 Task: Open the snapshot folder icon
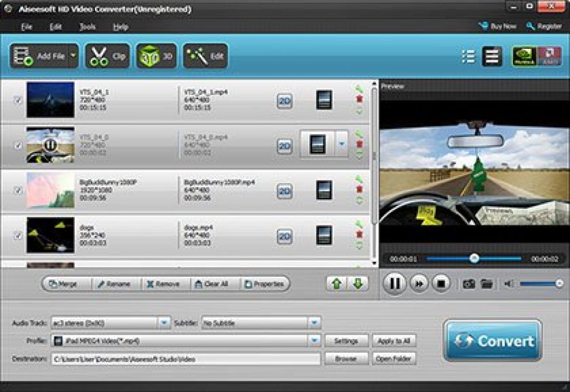[486, 284]
